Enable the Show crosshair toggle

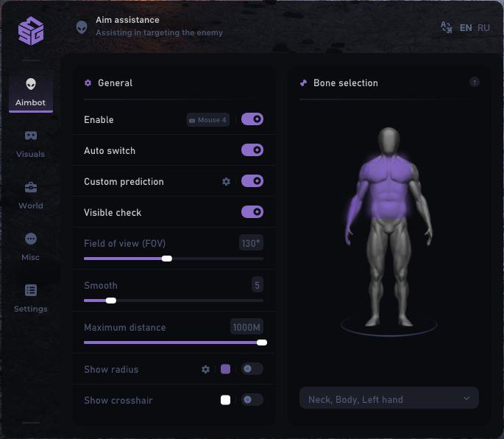click(x=252, y=400)
